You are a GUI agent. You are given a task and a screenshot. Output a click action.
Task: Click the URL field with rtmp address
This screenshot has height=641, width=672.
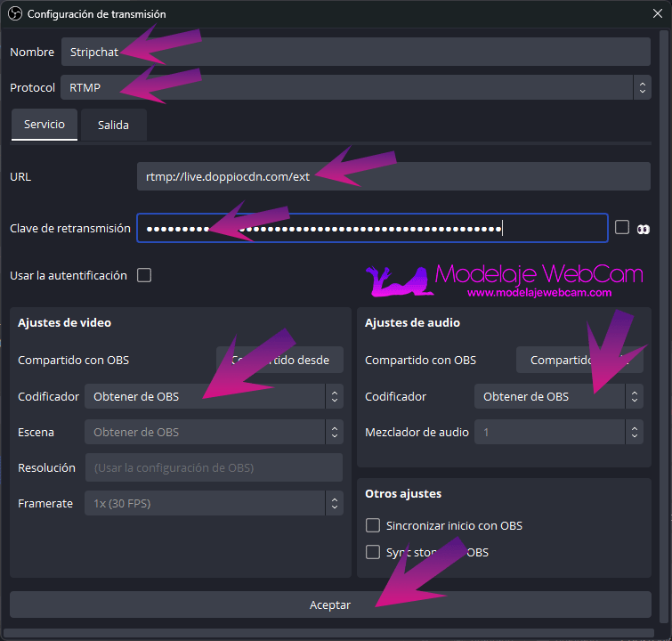point(393,176)
